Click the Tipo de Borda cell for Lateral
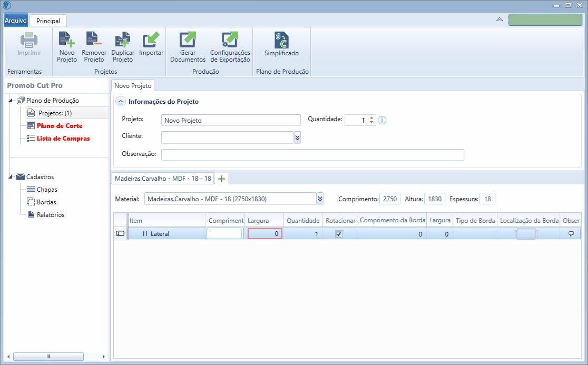The width and height of the screenshot is (588, 365). 475,234
